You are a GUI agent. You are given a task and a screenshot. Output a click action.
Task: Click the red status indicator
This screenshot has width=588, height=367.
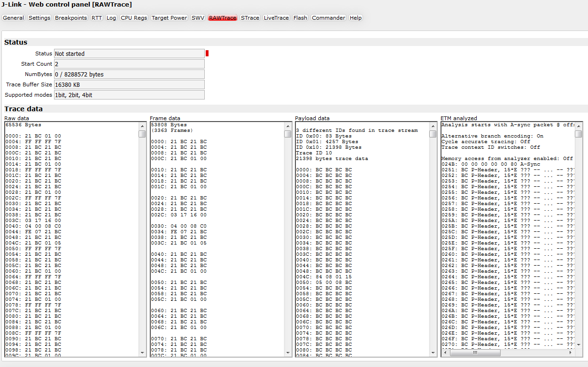(207, 54)
